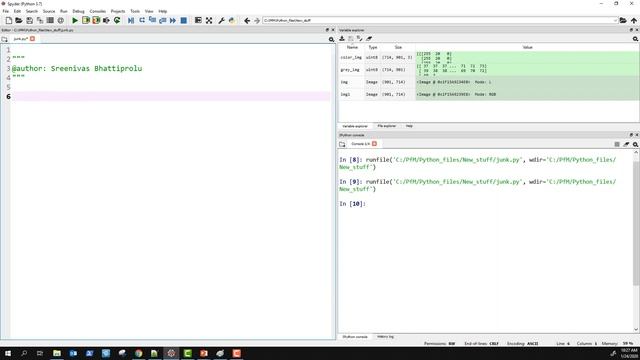
Task: Open the Help menu
Action: pyautogui.click(x=162, y=11)
